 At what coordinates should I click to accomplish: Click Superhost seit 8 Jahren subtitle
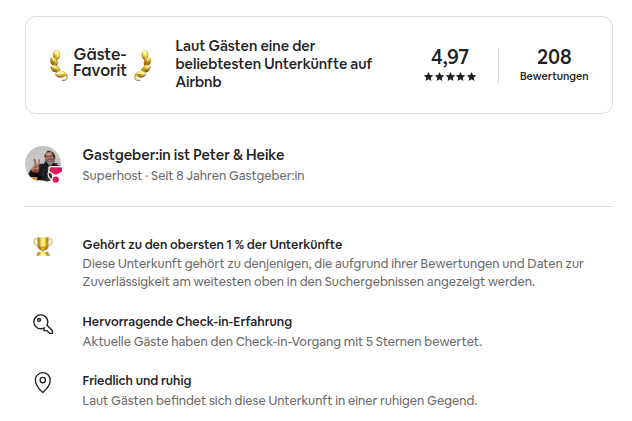coord(193,175)
